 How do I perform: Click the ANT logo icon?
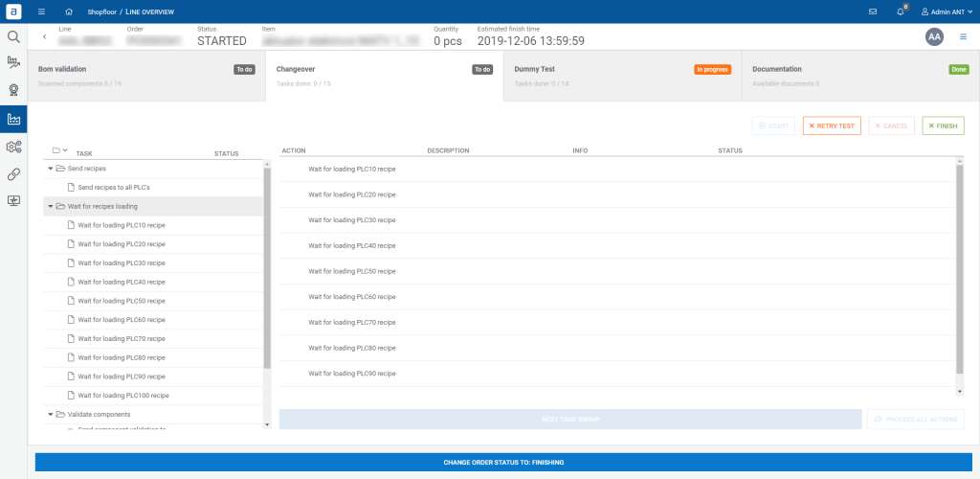tap(13, 11)
